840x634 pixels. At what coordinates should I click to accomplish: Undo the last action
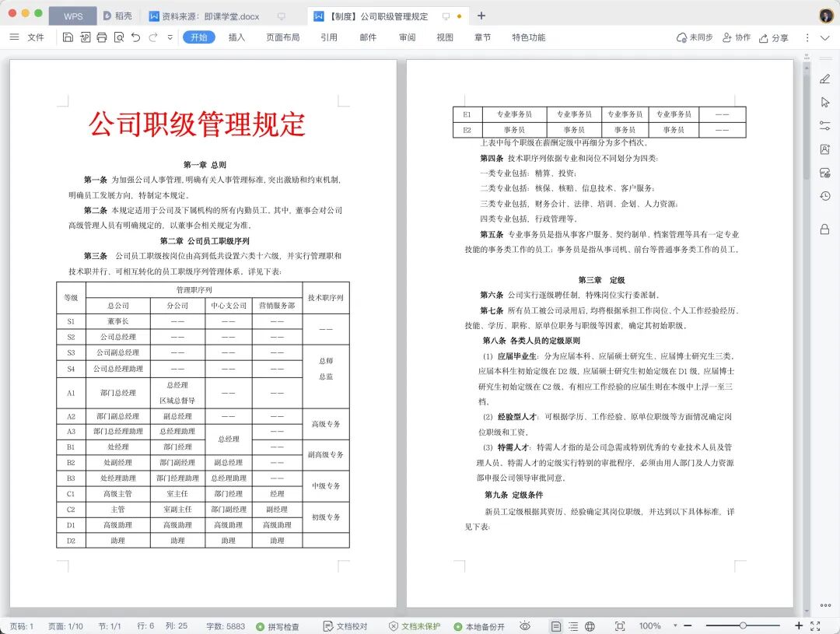point(135,37)
